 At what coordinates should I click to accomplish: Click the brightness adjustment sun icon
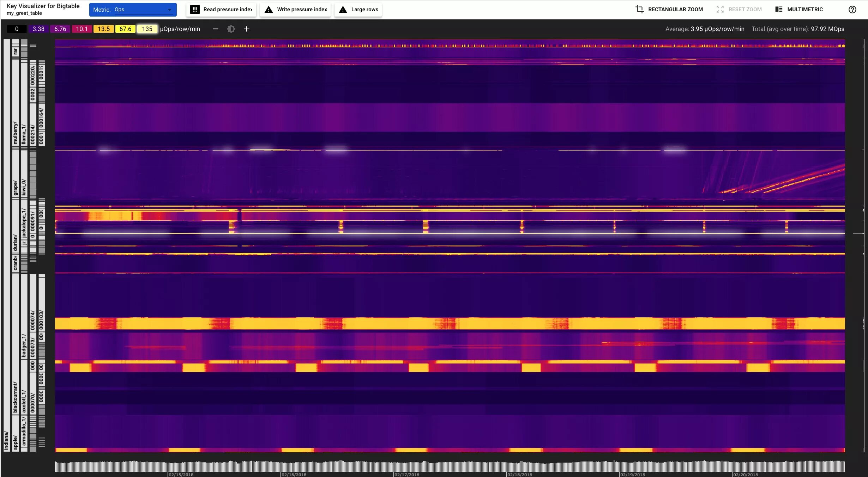[x=231, y=29]
